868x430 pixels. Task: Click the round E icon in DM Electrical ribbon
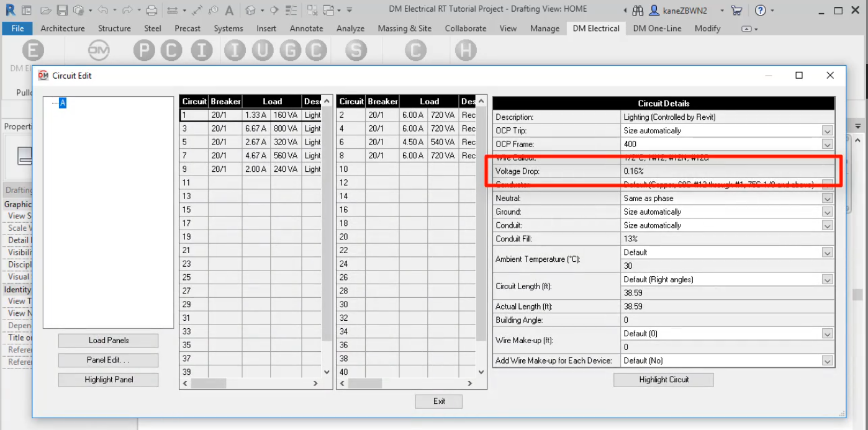[33, 51]
